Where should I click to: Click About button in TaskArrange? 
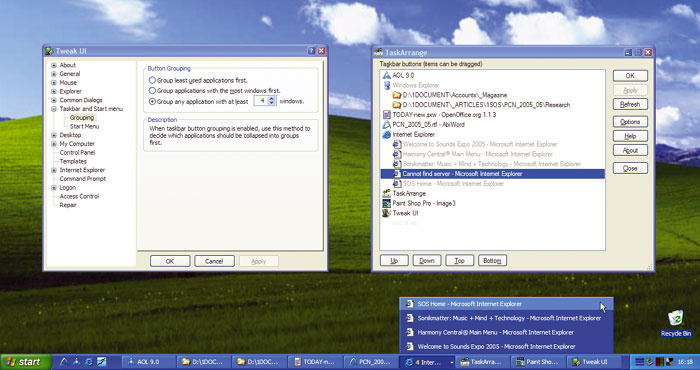[x=630, y=150]
